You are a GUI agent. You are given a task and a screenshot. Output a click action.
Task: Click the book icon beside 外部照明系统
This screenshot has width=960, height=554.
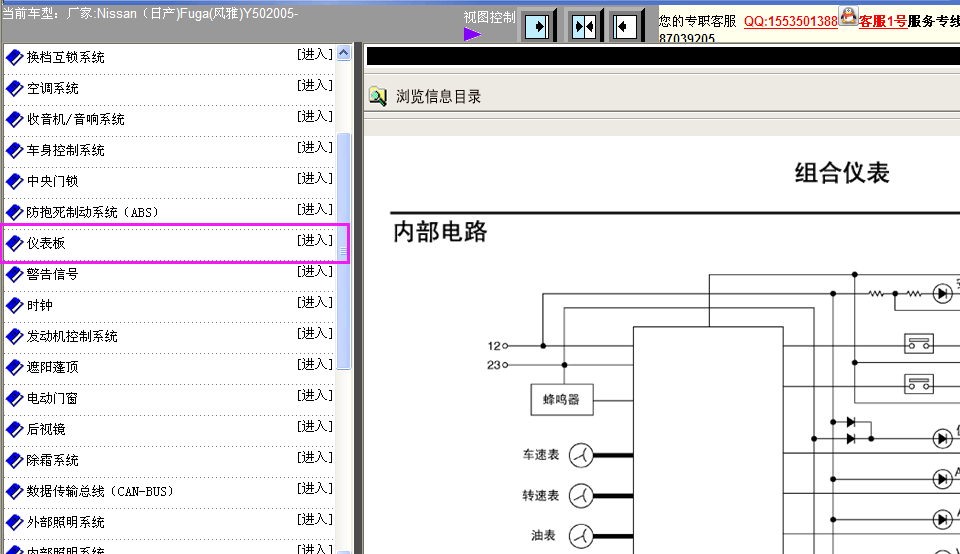click(14, 523)
